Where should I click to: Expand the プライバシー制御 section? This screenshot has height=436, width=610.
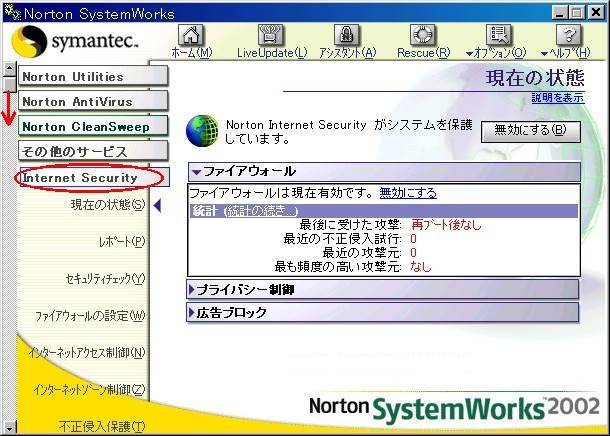[383, 290]
